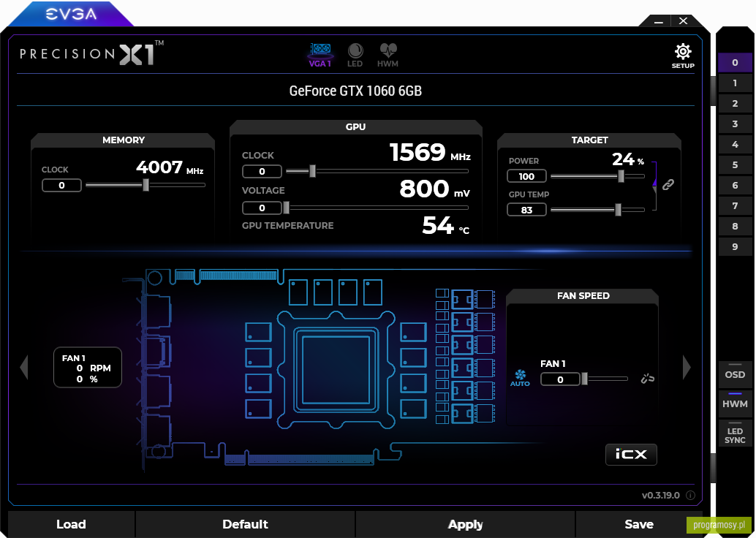Select profile slot 9
The width and height of the screenshot is (756, 538).
point(735,247)
